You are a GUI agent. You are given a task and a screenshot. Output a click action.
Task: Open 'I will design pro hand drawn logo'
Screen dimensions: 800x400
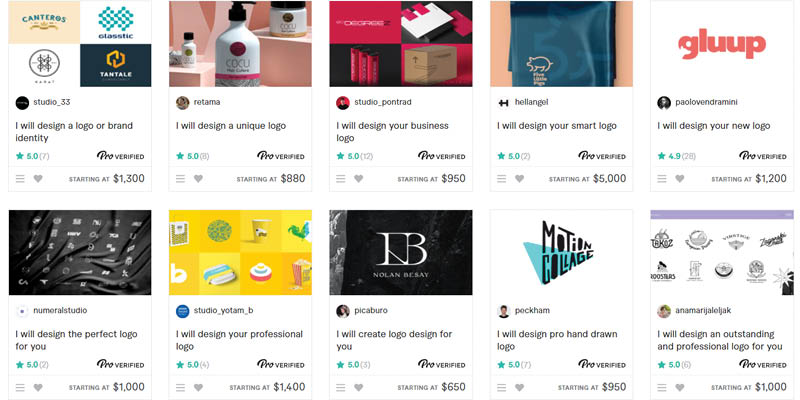point(557,340)
